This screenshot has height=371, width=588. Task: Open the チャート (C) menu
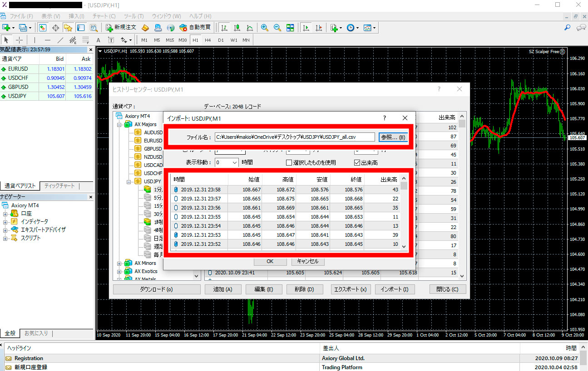pos(104,16)
